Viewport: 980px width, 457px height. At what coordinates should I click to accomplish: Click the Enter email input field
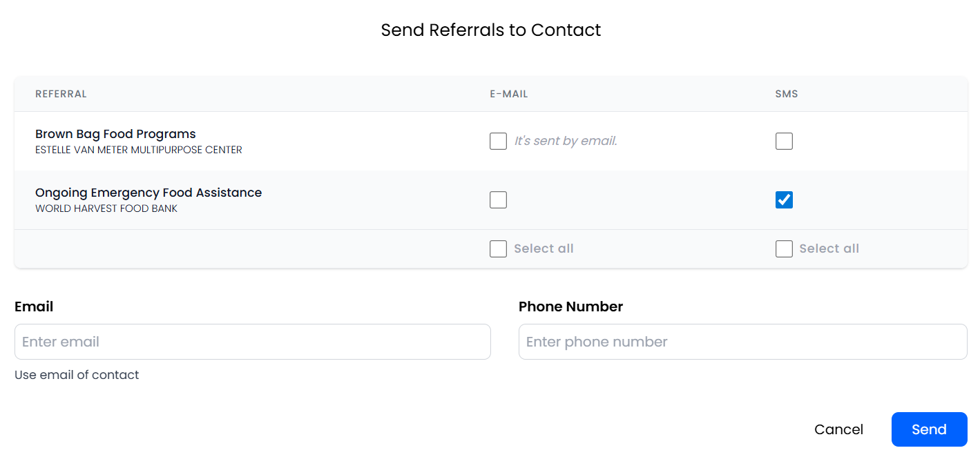[x=252, y=342]
